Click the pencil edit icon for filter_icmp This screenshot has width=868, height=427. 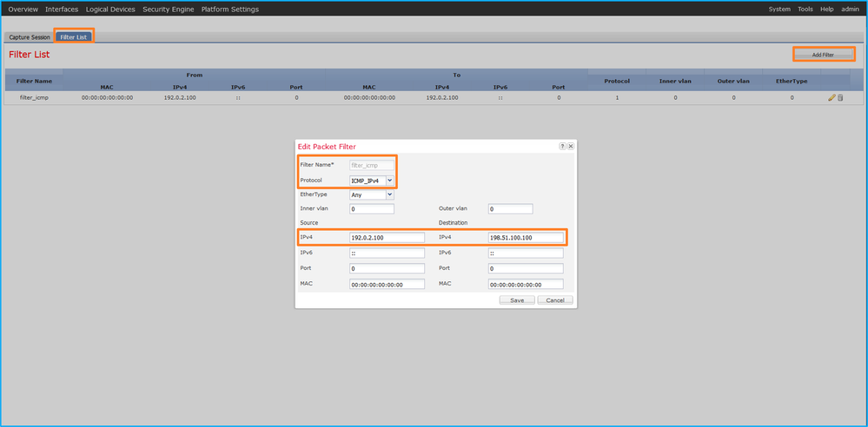tap(832, 98)
